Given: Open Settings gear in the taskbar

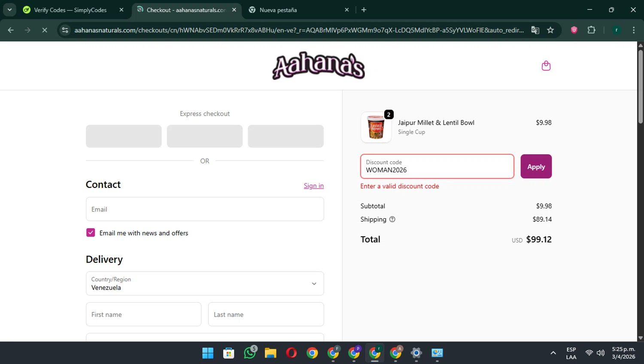Looking at the screenshot, I should click(x=416, y=353).
